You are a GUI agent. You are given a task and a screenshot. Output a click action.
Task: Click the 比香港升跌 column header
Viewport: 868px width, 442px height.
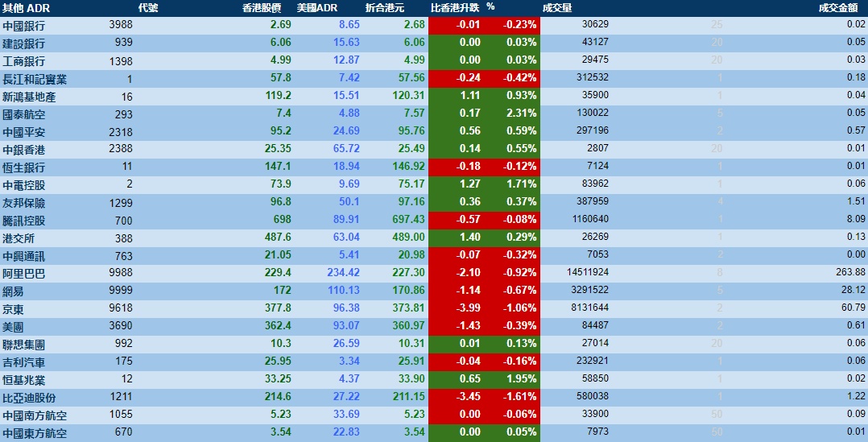(x=456, y=7)
